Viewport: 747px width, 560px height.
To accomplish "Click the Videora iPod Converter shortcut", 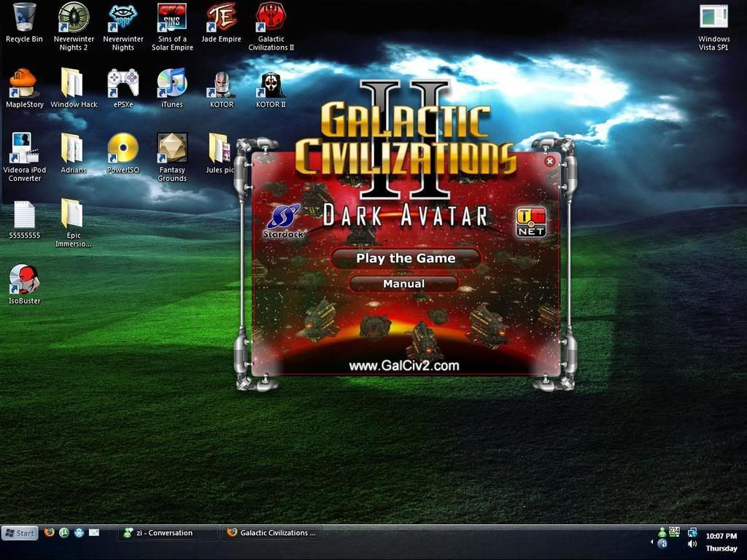I will [24, 157].
